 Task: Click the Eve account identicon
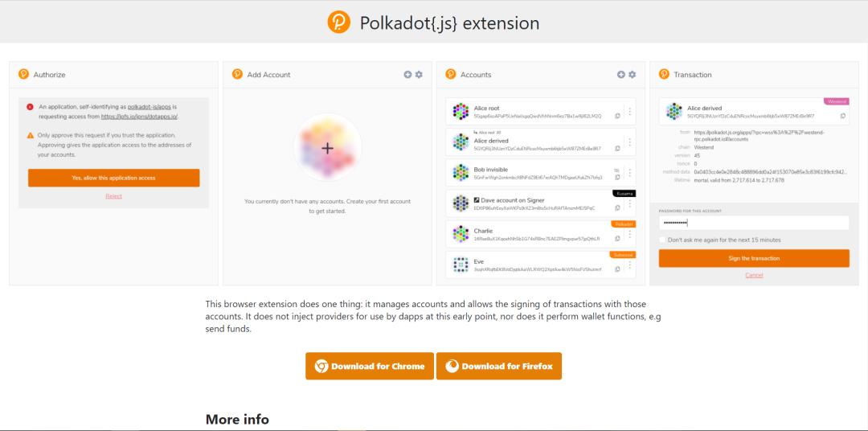(x=461, y=265)
